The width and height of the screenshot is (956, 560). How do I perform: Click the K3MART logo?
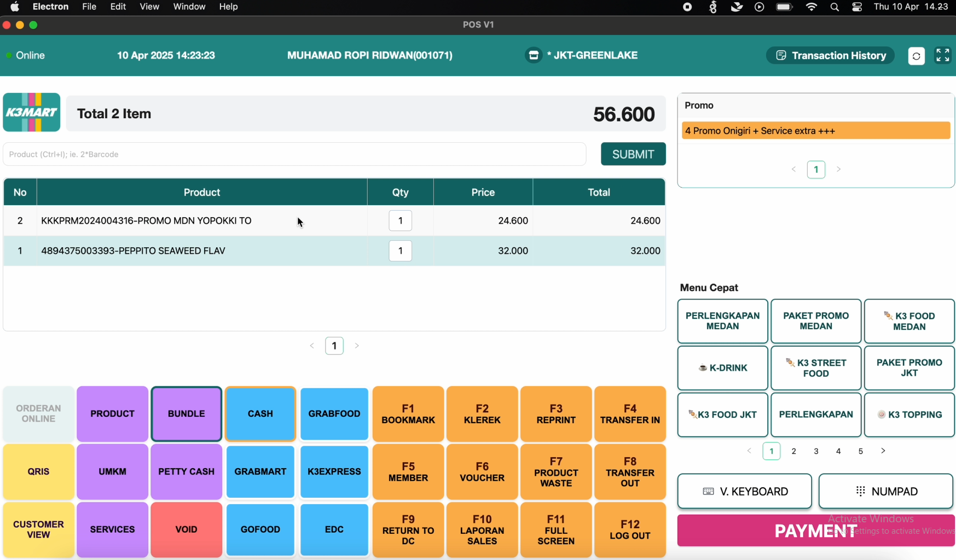(32, 113)
